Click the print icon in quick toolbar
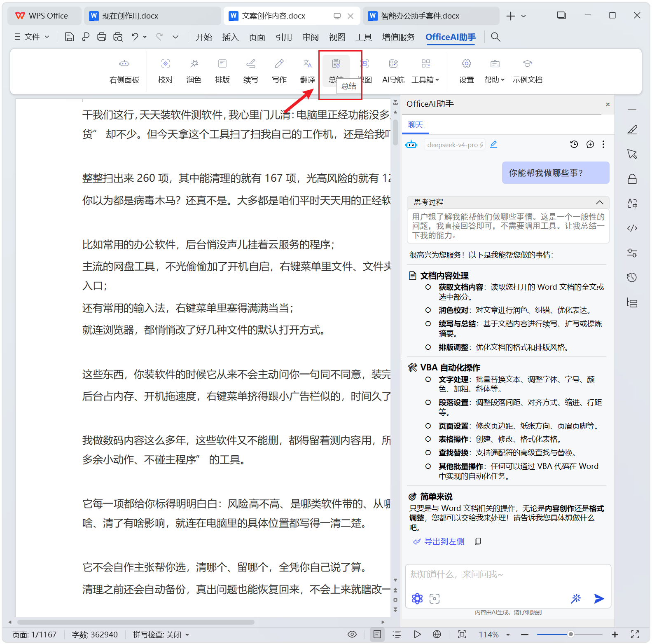652x644 pixels. [x=102, y=37]
